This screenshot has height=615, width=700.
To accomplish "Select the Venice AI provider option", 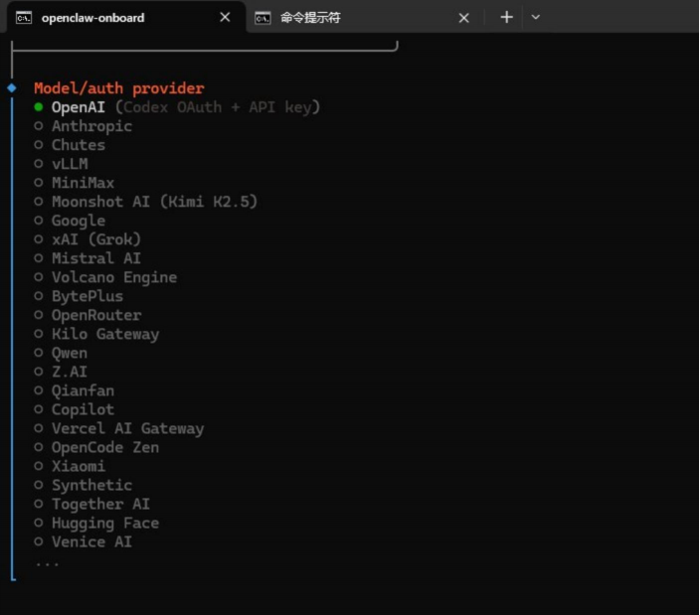I will point(39,541).
